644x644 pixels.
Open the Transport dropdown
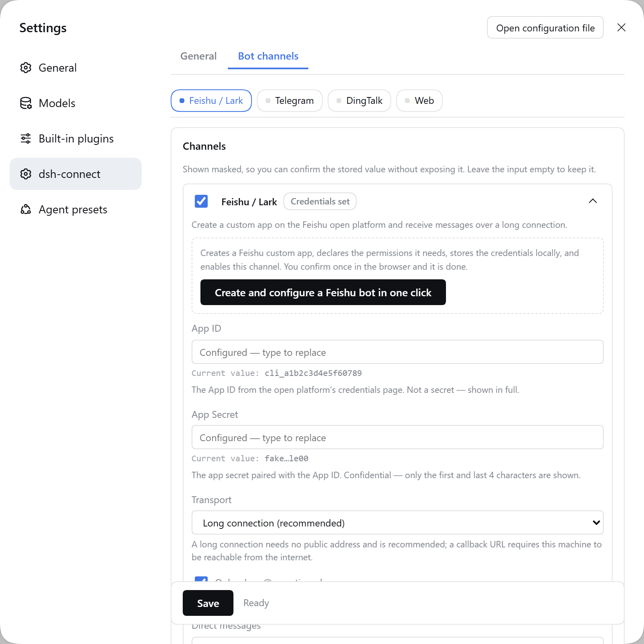398,522
